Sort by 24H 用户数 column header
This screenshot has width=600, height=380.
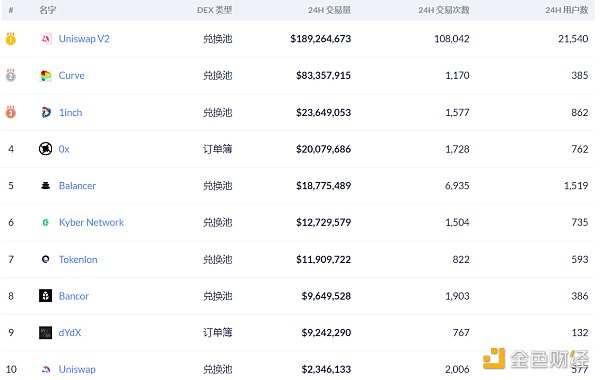567,10
